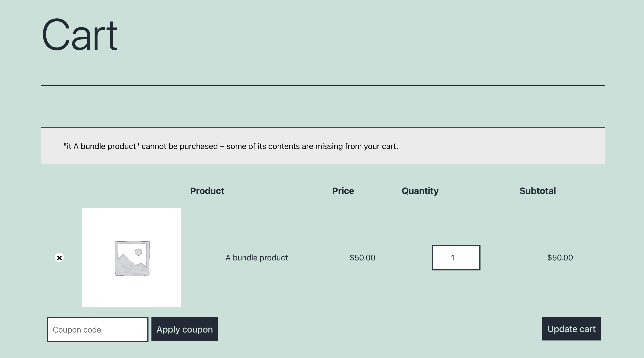
Task: Open the bundle product placeholder image
Action: tap(131, 257)
